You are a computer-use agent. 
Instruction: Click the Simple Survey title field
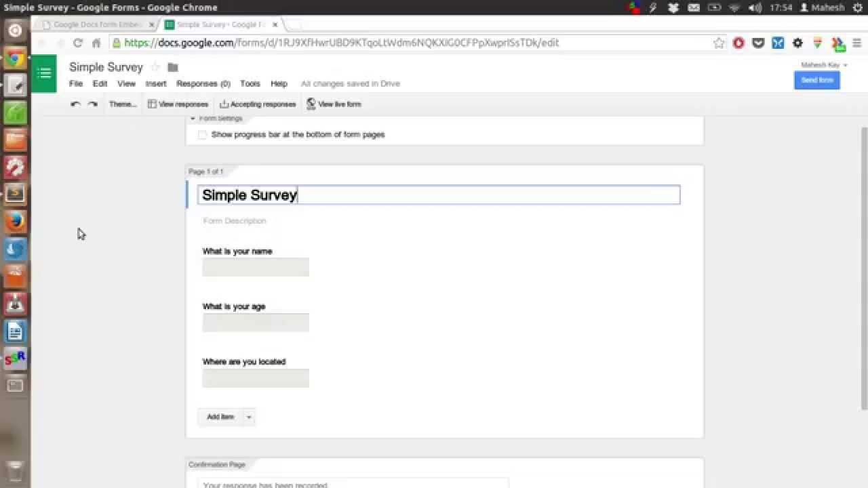pos(439,195)
